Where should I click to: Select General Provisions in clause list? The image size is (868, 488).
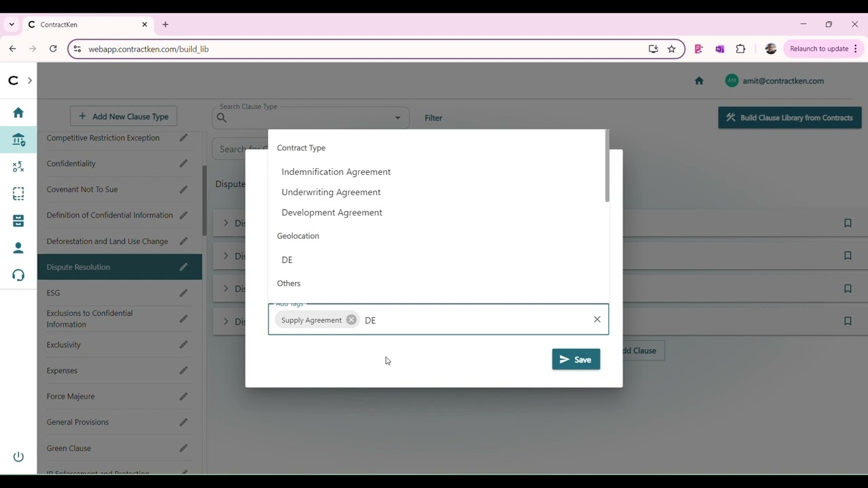77,422
